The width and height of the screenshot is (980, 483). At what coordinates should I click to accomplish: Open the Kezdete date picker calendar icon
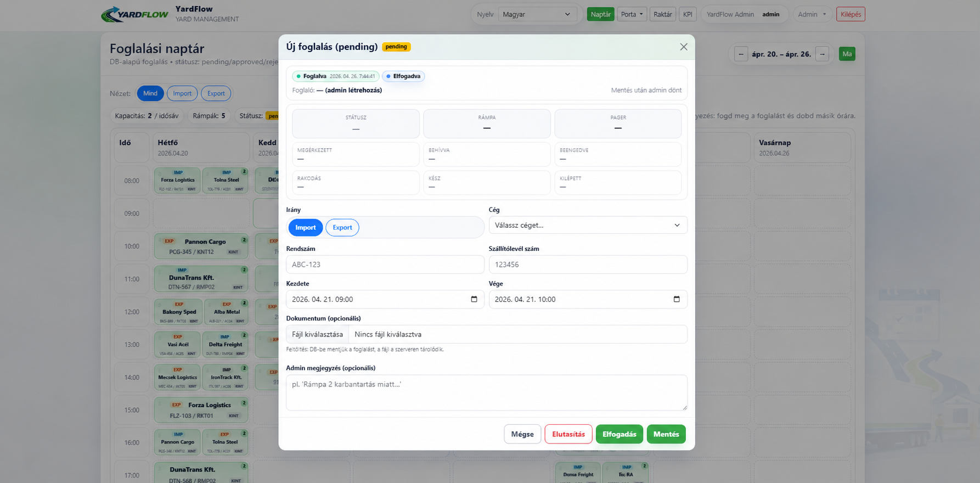474,299
